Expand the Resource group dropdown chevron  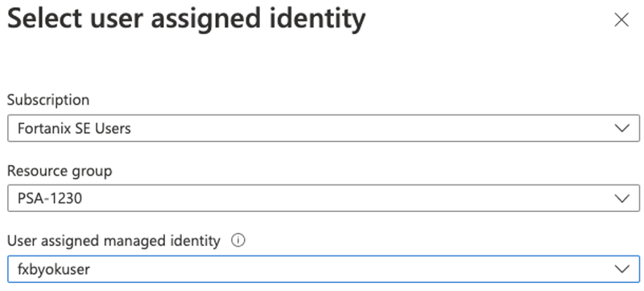point(622,198)
